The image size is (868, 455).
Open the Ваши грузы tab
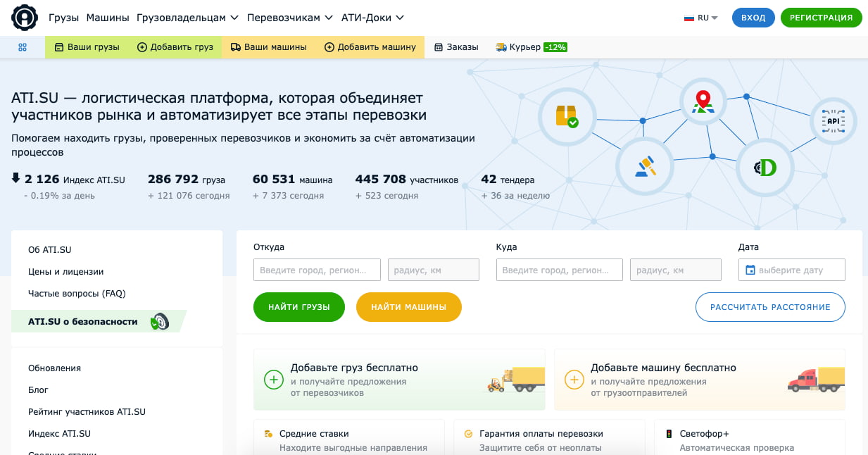coord(87,47)
